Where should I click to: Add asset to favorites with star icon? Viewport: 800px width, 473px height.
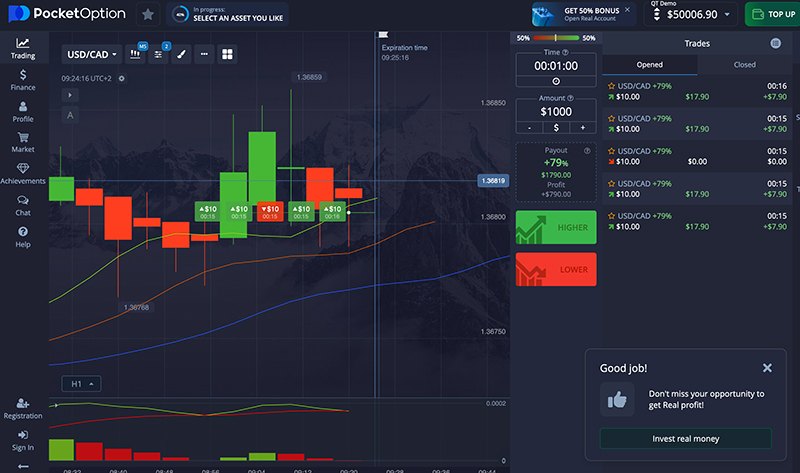[148, 14]
